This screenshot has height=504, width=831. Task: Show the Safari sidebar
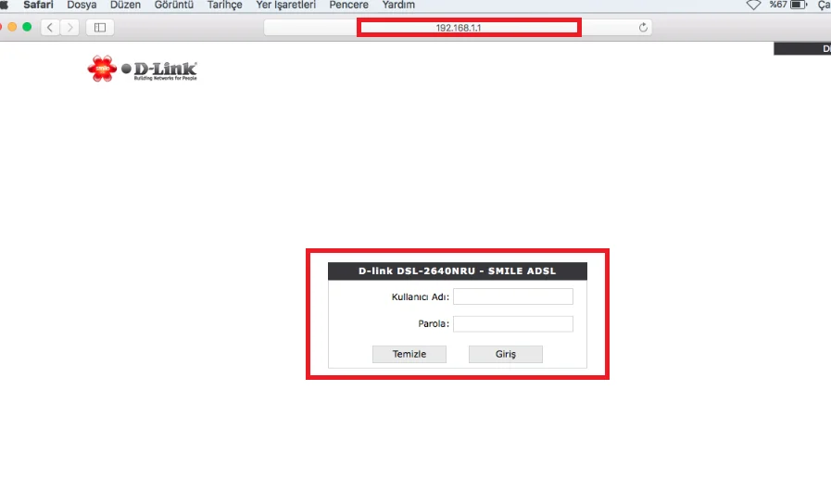coord(100,28)
